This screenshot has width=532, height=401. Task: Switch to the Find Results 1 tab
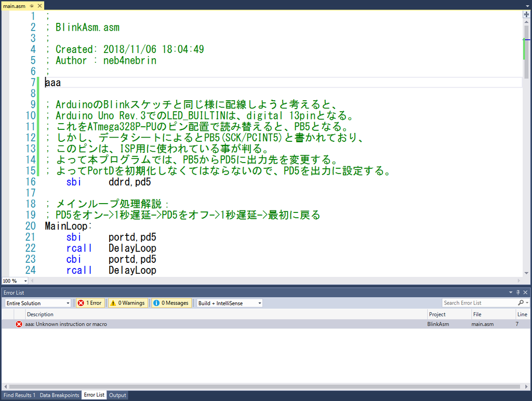[x=19, y=395]
